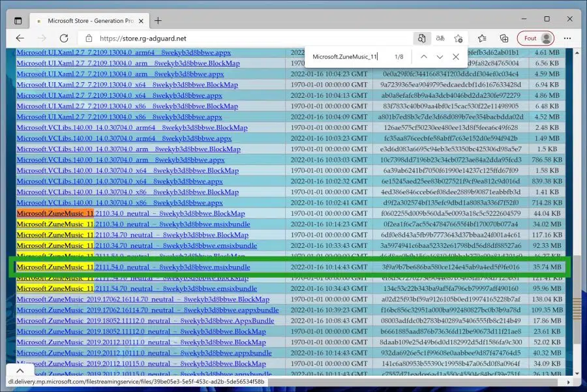Screen dimensions: 587x392
Task: Click the up chevron button at page bottom
Action: [20, 370]
